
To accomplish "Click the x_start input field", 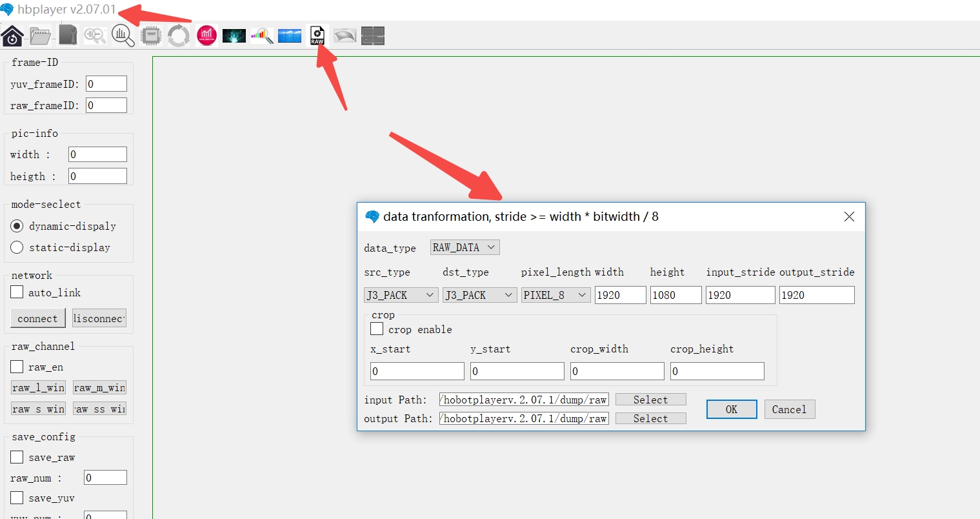I will pyautogui.click(x=417, y=371).
